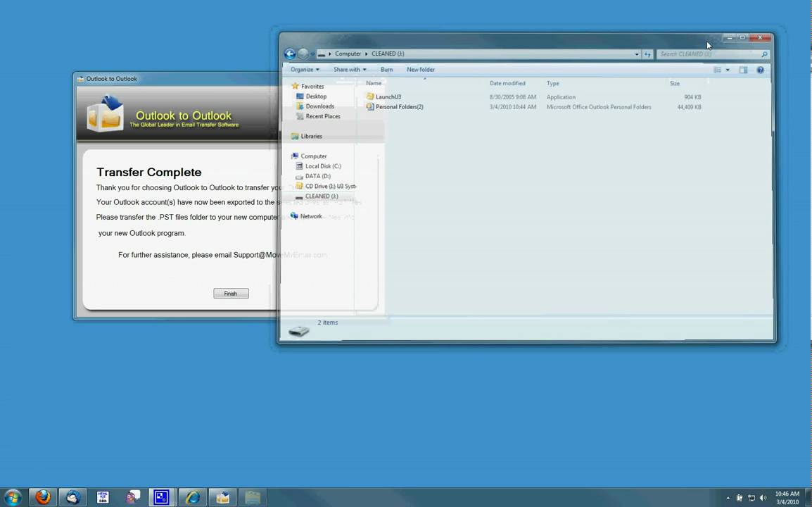Select Downloads under Favorites
812x507 pixels.
pos(319,106)
